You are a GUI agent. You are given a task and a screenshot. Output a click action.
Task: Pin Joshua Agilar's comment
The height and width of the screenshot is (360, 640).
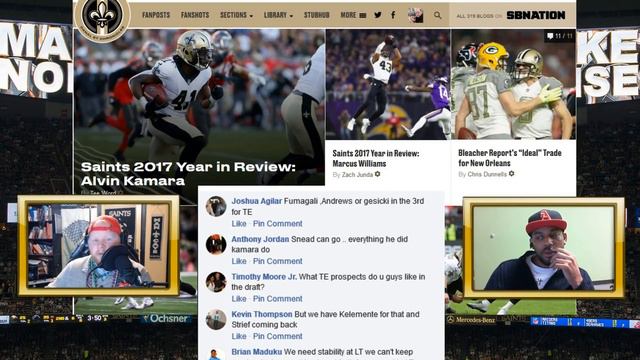pos(278,224)
